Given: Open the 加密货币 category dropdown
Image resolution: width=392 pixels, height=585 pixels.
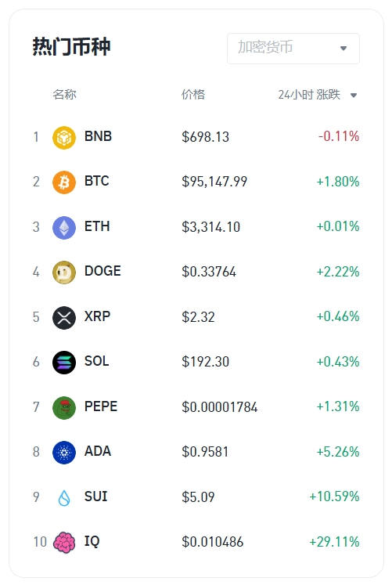Looking at the screenshot, I should coord(293,48).
